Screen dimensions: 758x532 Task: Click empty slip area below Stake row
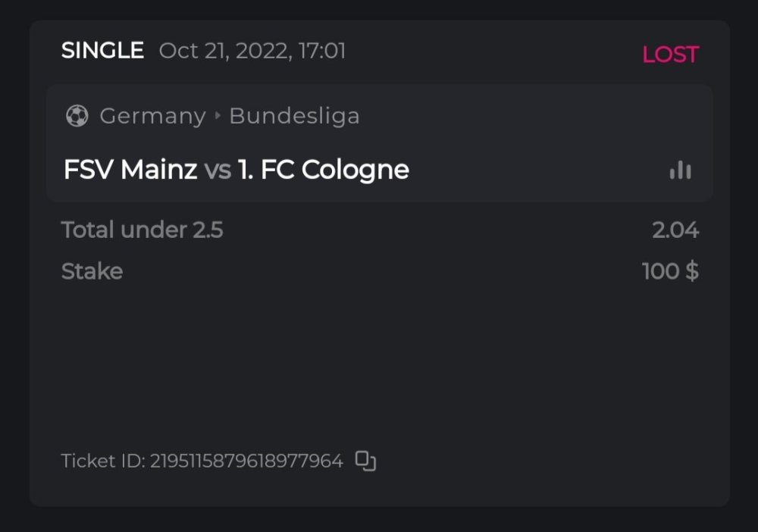[379, 364]
